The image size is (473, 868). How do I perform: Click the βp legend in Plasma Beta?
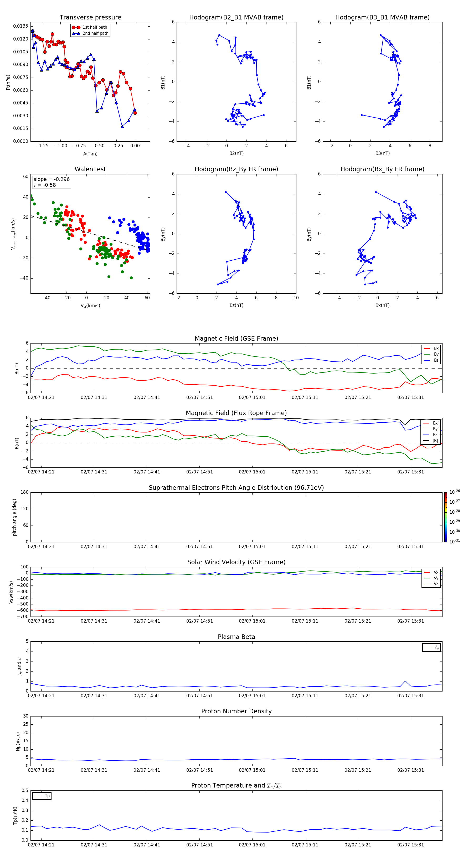tap(431, 647)
